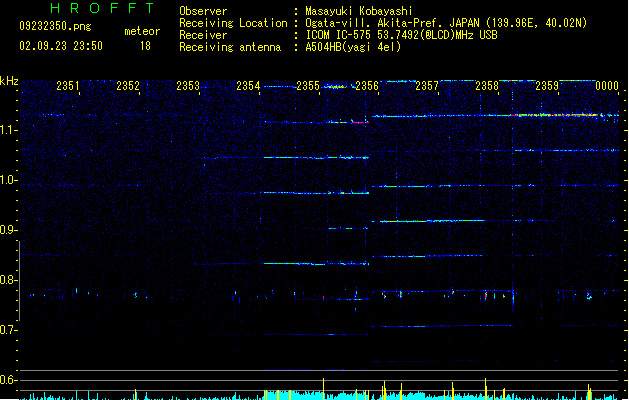Click the Receiving antenna label

230,47
